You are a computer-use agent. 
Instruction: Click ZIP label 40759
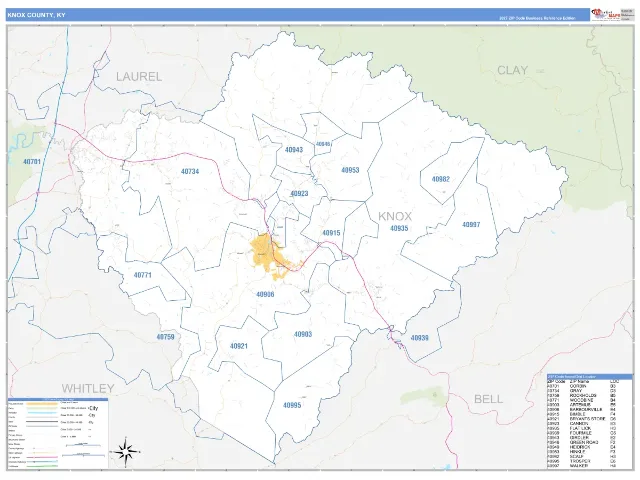pos(165,337)
